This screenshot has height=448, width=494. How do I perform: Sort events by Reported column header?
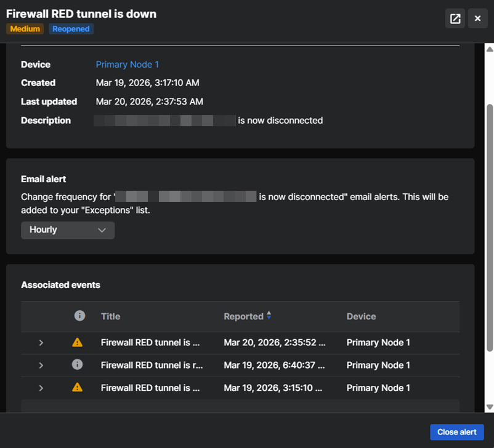coord(243,316)
